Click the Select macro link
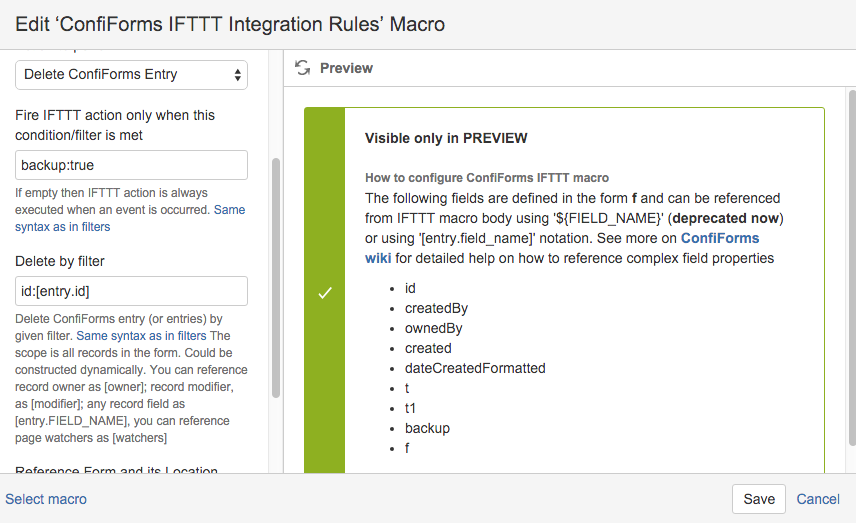 click(46, 499)
